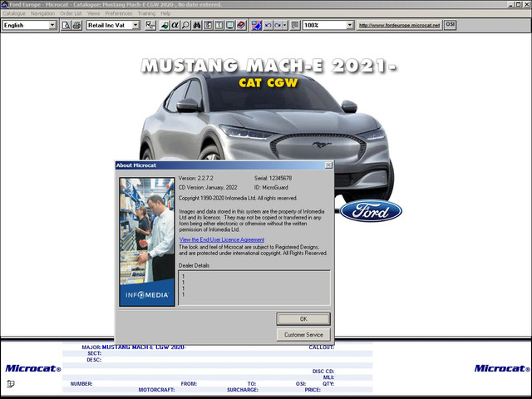Image resolution: width=532 pixels, height=399 pixels.
Task: Open the 100% zoom dropdown
Action: click(x=350, y=25)
